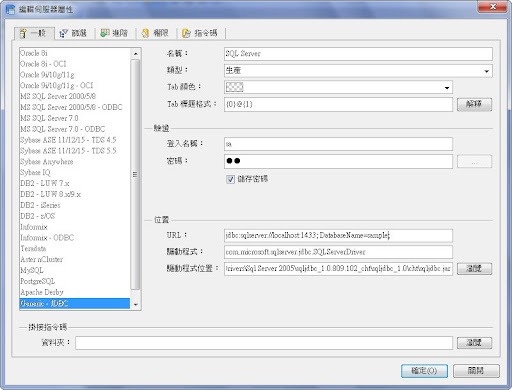Select Oracle 9i/10g/11g entry
The width and height of the screenshot is (512, 390).
[75, 75]
